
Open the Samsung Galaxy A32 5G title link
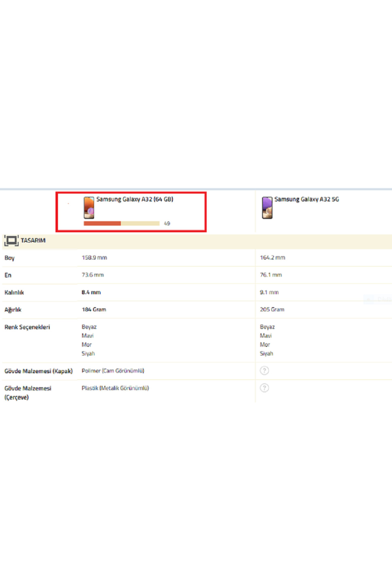306,199
